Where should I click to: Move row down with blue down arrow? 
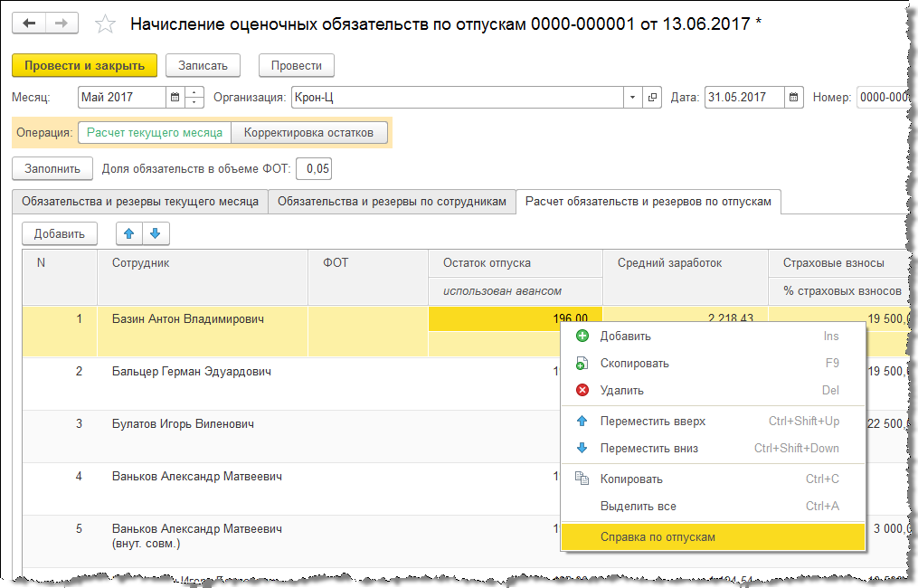click(156, 233)
